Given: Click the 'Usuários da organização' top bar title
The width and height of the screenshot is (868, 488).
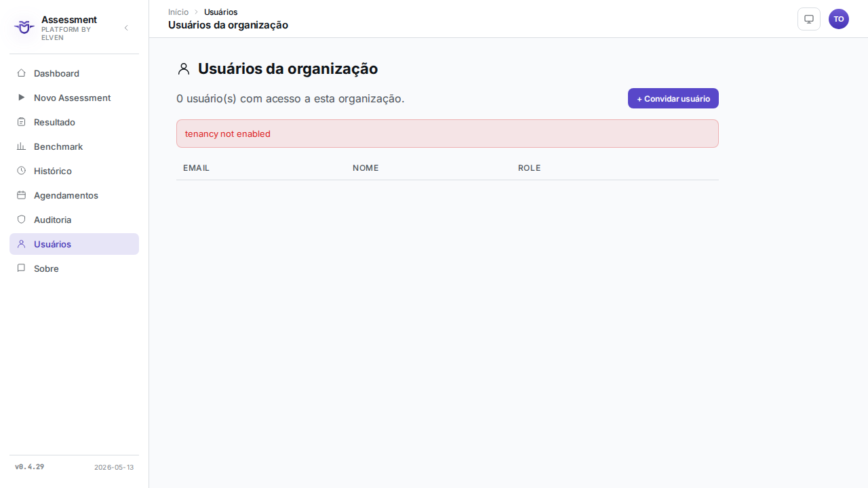Looking at the screenshot, I should (228, 25).
